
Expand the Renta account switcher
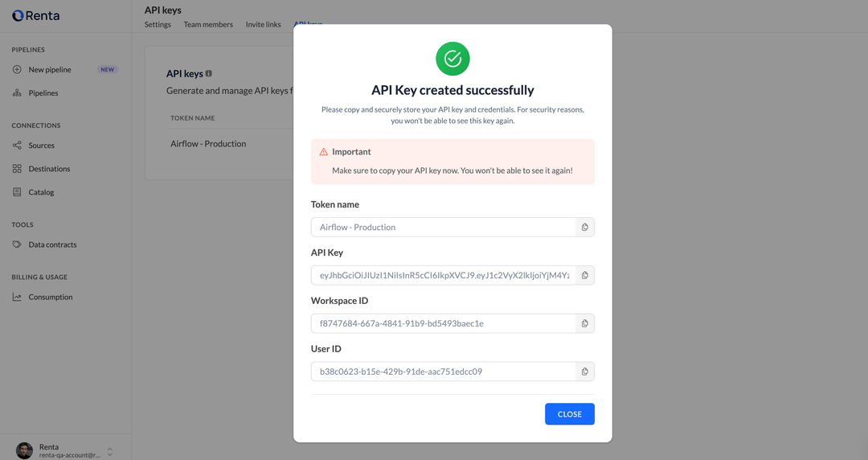coord(110,450)
